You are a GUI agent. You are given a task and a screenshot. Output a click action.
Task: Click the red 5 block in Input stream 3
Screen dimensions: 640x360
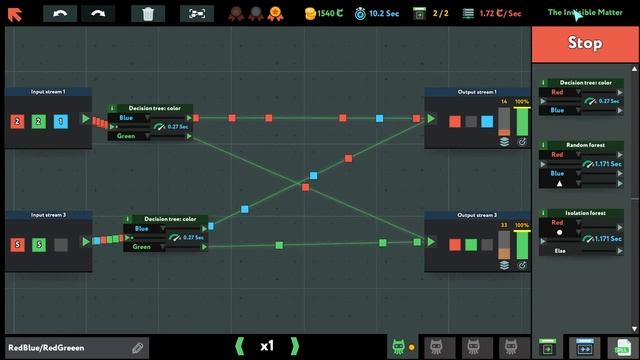[x=17, y=245]
